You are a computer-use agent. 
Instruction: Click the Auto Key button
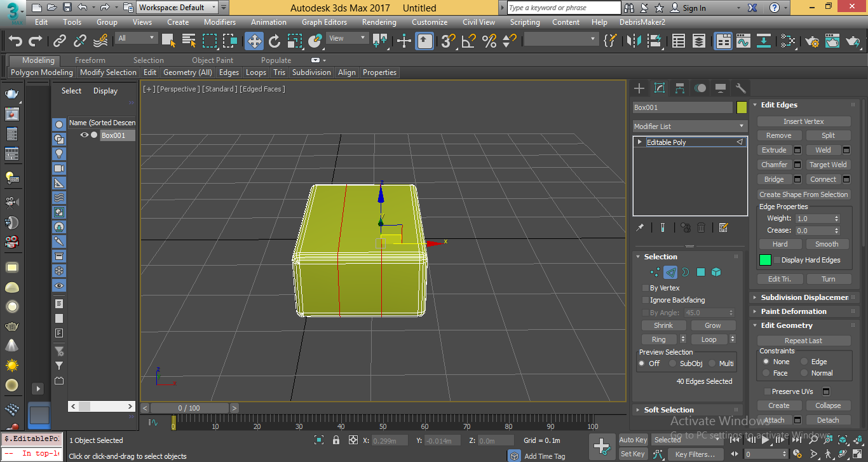[633, 440]
